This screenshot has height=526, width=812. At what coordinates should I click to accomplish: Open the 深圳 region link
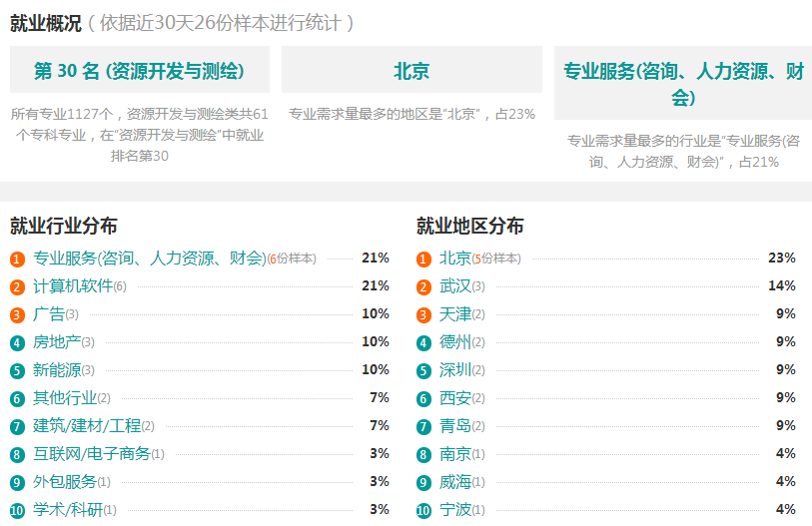point(455,369)
